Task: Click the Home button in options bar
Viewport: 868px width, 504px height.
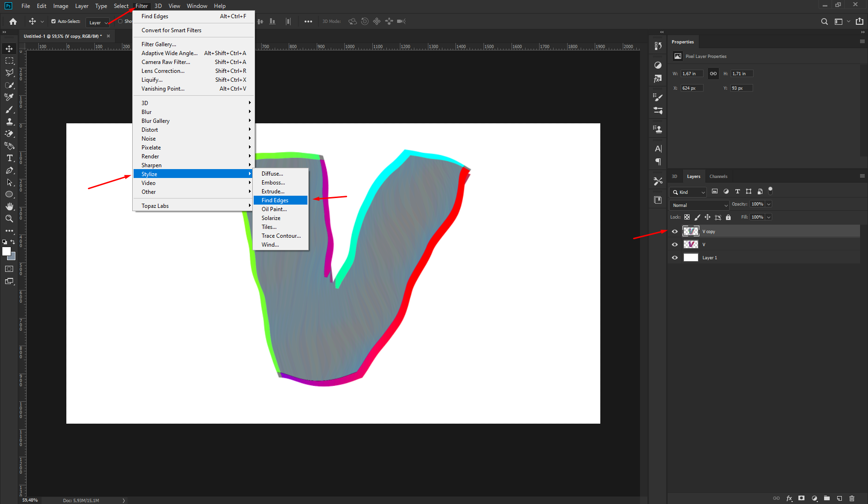Action: pos(13,21)
